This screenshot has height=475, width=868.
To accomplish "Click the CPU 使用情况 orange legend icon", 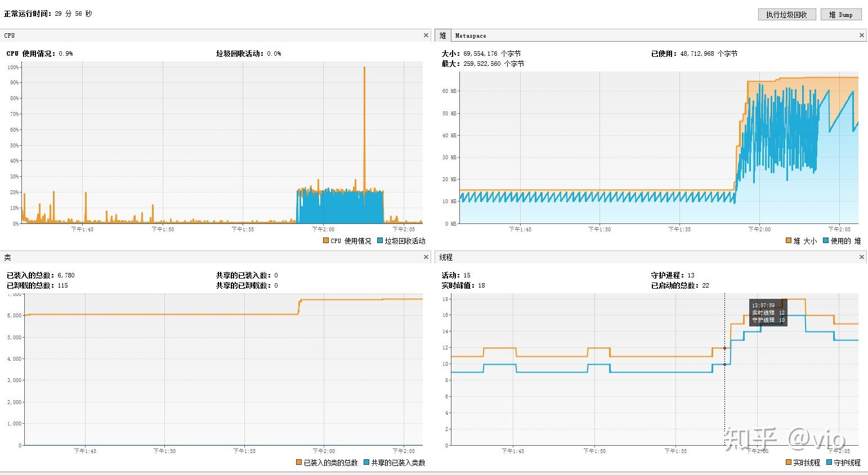I will pos(325,240).
